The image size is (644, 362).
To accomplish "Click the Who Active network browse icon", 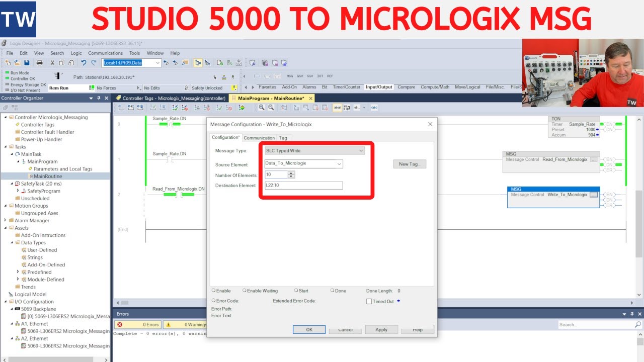I will [x=224, y=77].
